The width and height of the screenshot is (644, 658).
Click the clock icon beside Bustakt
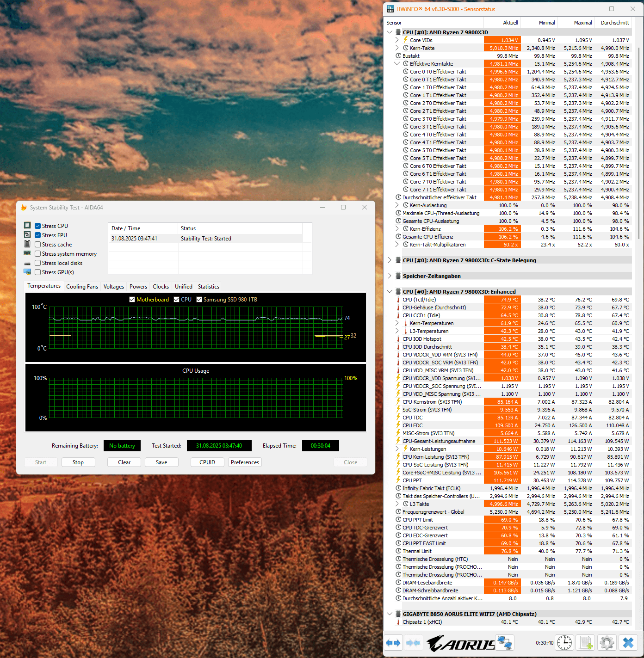(x=398, y=56)
